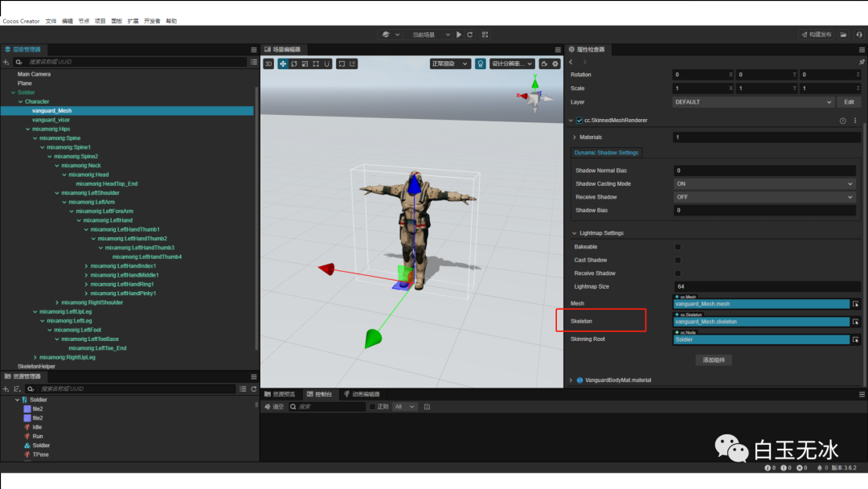
Task: Switch to the 动画编辑器 tab
Action: [364, 394]
